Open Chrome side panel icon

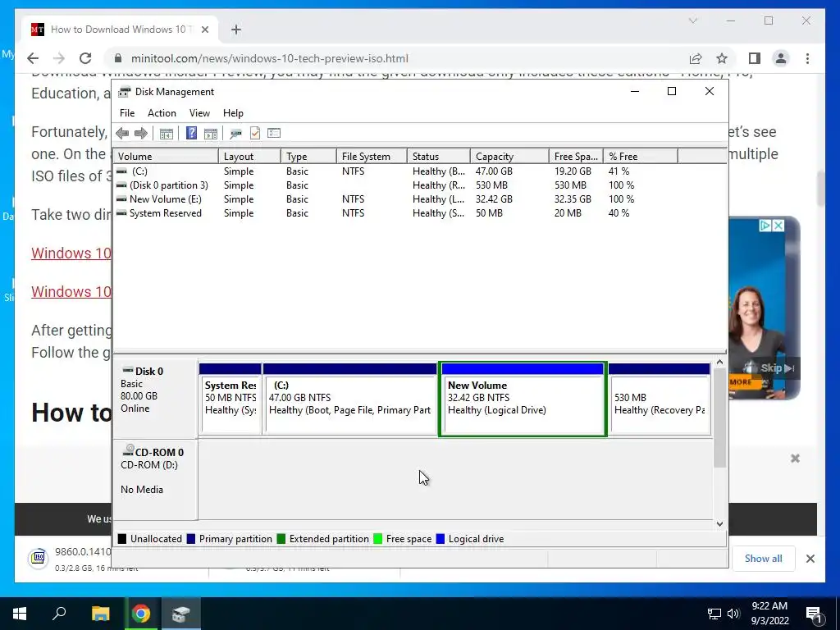tap(755, 58)
